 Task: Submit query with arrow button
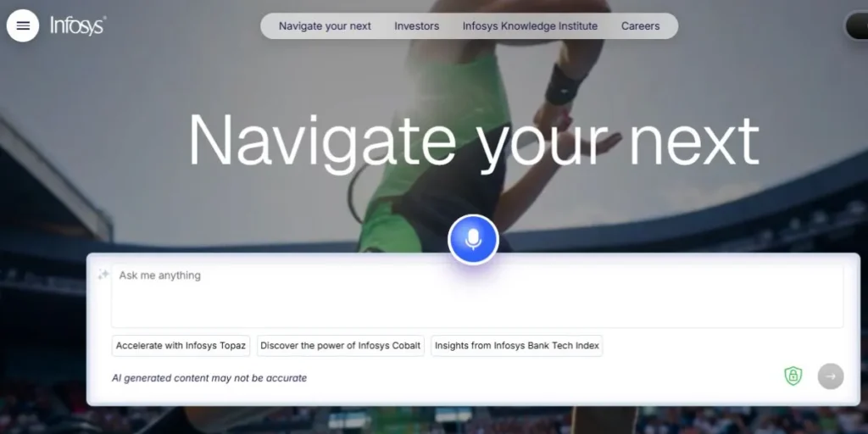[x=831, y=376]
